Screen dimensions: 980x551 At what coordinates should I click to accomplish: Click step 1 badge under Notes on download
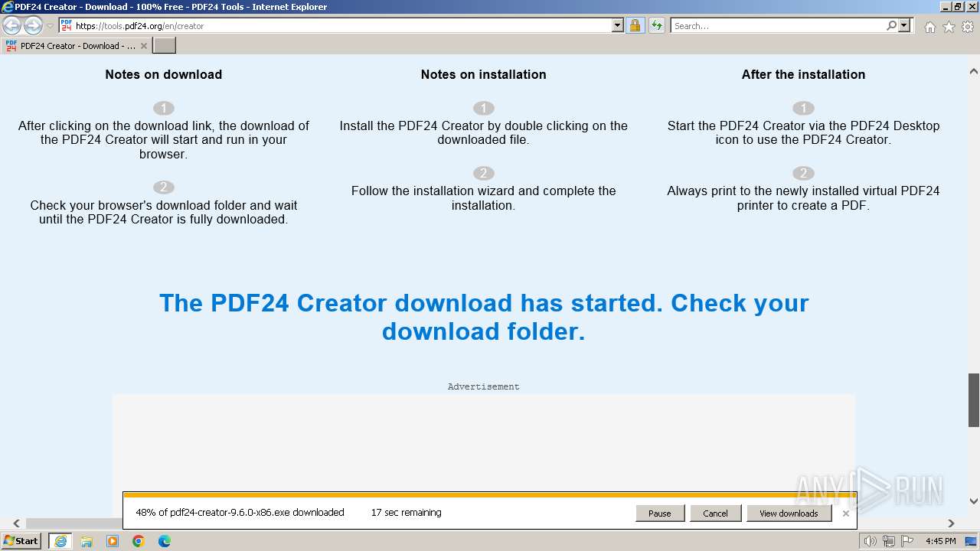[x=164, y=108]
